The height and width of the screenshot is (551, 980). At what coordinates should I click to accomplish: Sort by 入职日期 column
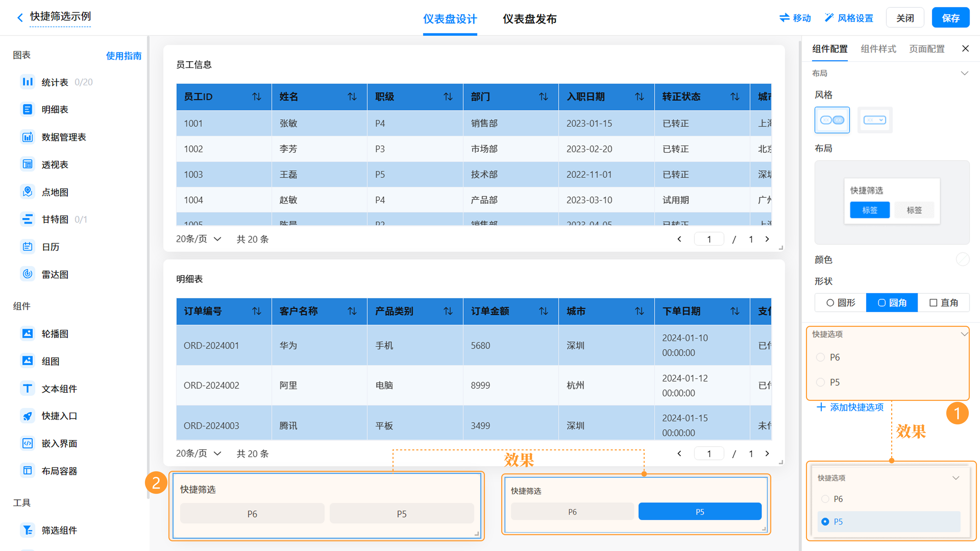(x=640, y=97)
